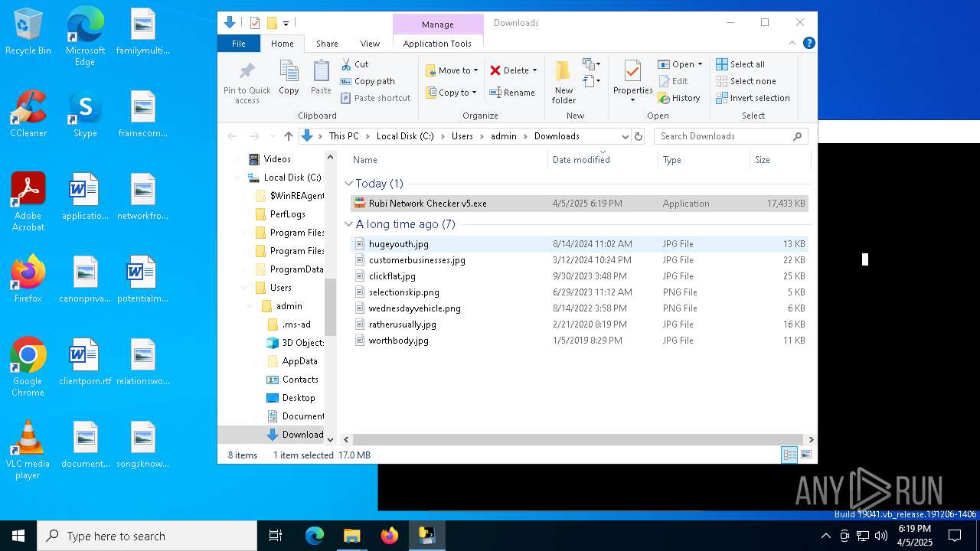Open the Move to dropdown

[452, 70]
